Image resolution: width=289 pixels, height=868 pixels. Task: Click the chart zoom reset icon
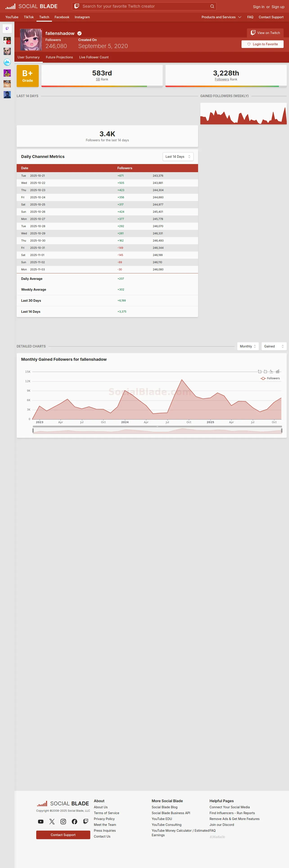(265, 371)
